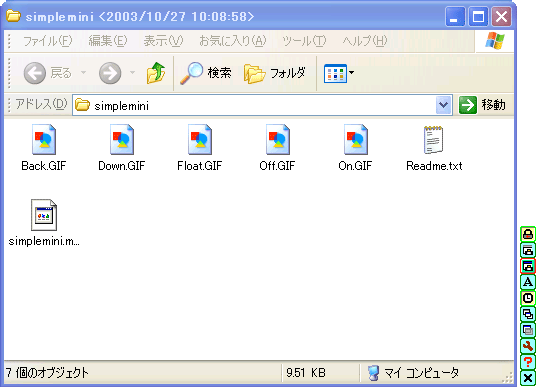Open the ツール(T) menu

304,41
